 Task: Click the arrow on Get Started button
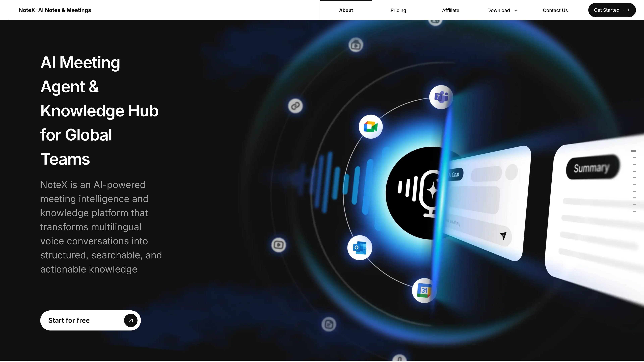pos(626,10)
